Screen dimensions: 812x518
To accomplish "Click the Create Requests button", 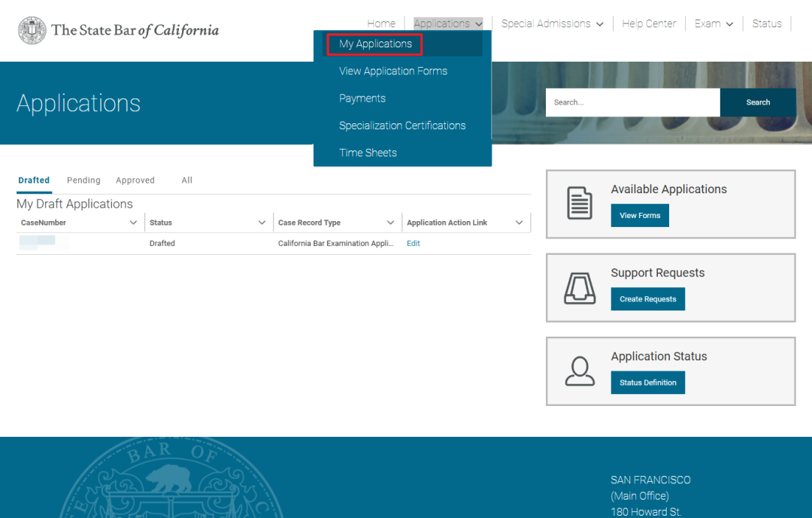I will [x=647, y=299].
